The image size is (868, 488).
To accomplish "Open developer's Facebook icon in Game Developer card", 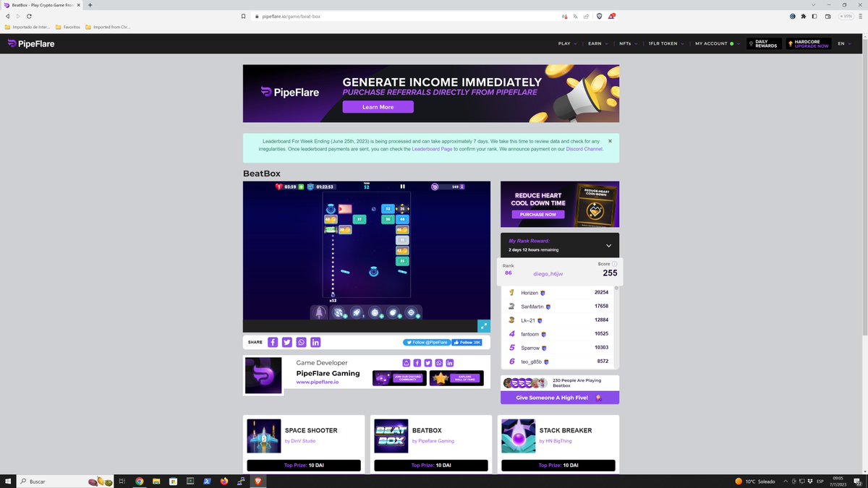I will click(417, 363).
